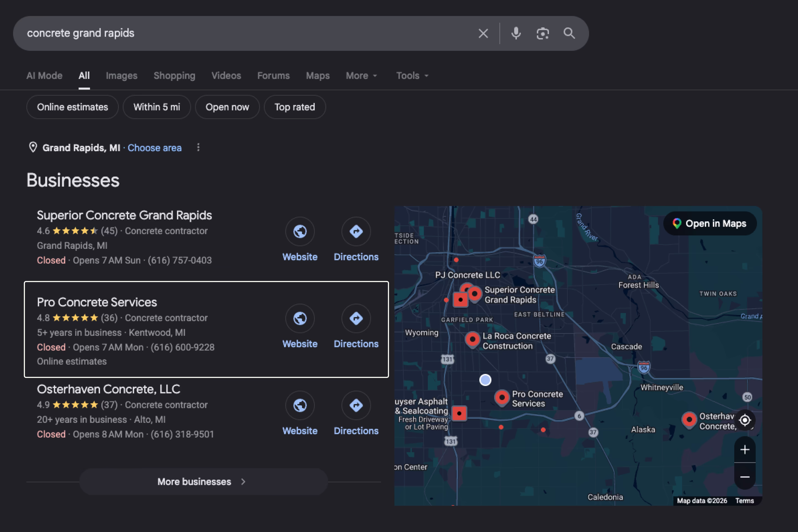Click the phone number (616) 600-9228
Viewport: 798px width, 532px height.
pyautogui.click(x=183, y=347)
